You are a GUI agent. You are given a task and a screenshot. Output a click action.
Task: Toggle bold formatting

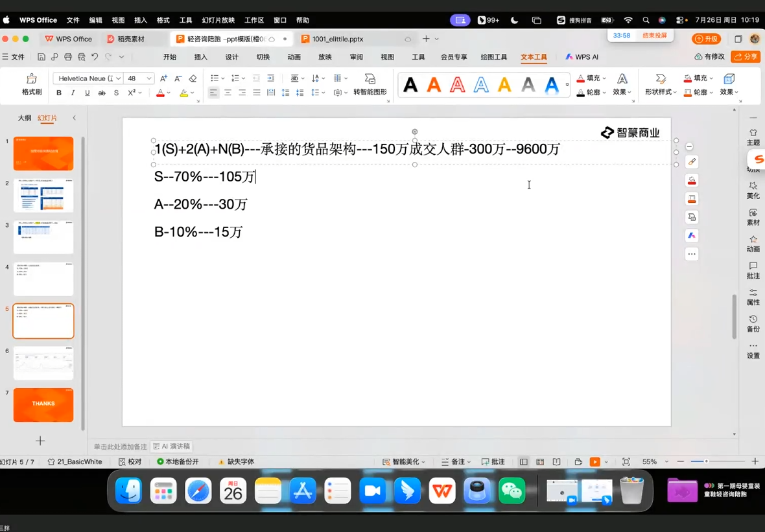pos(59,93)
